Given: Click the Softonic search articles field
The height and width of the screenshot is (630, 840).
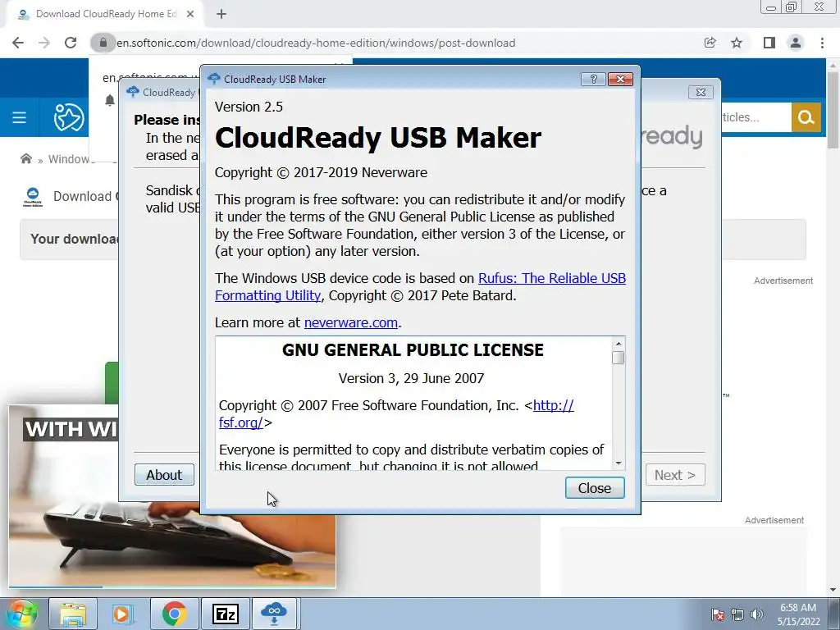Looking at the screenshot, I should pyautogui.click(x=756, y=117).
